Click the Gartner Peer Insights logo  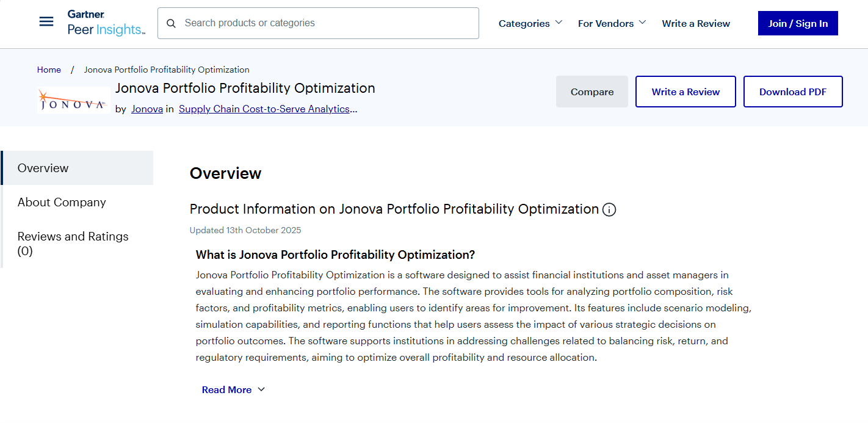[106, 23]
